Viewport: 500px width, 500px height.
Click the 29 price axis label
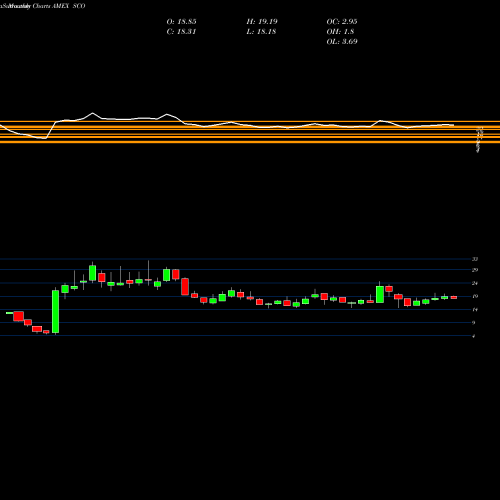(475, 270)
